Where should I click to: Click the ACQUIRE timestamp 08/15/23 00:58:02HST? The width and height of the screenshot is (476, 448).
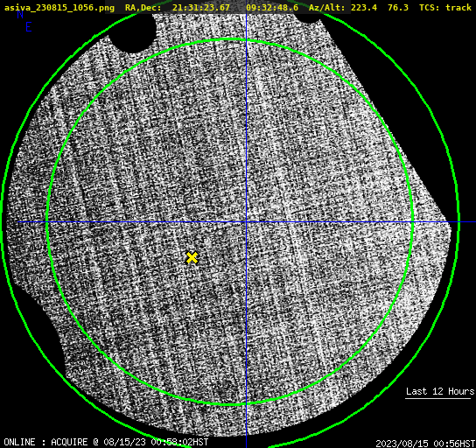[x=156, y=442]
